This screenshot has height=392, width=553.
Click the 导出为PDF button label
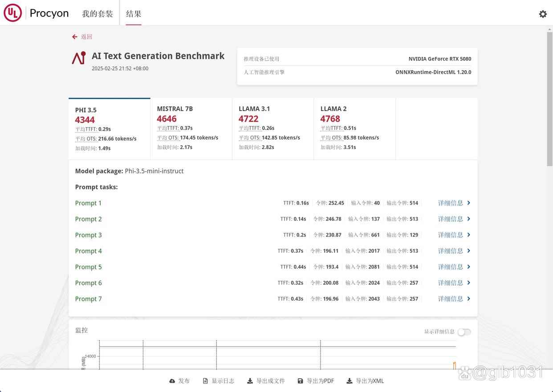[x=320, y=381]
